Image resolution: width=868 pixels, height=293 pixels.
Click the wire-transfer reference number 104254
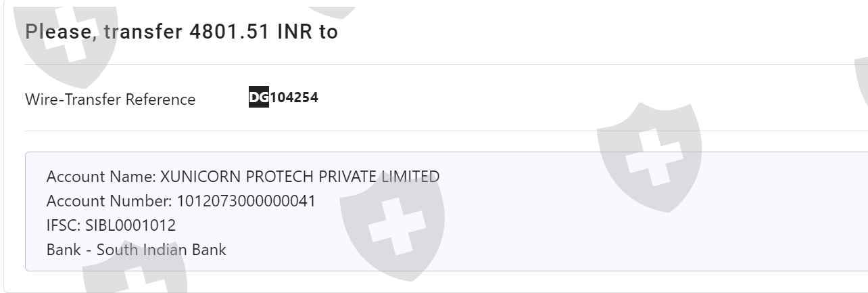click(x=294, y=97)
